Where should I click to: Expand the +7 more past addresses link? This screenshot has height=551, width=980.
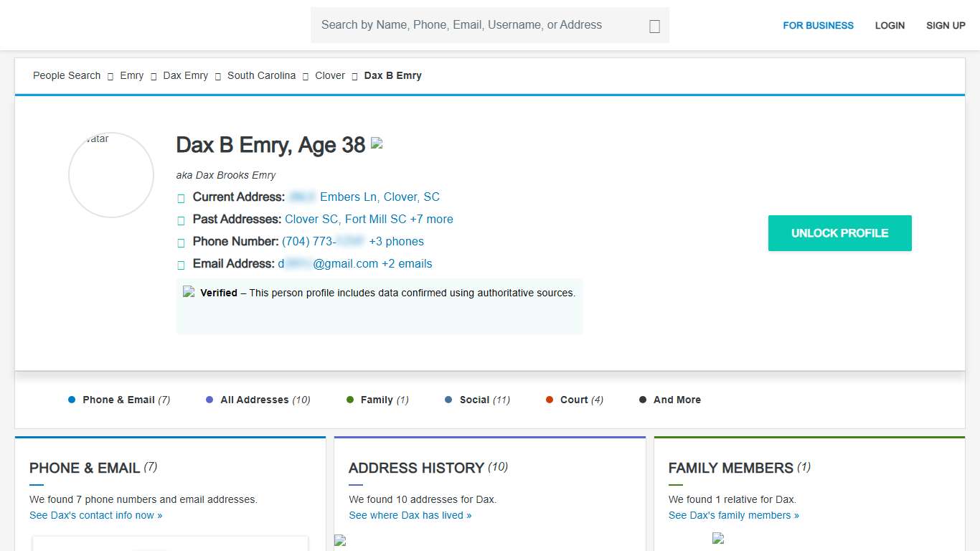(x=431, y=220)
